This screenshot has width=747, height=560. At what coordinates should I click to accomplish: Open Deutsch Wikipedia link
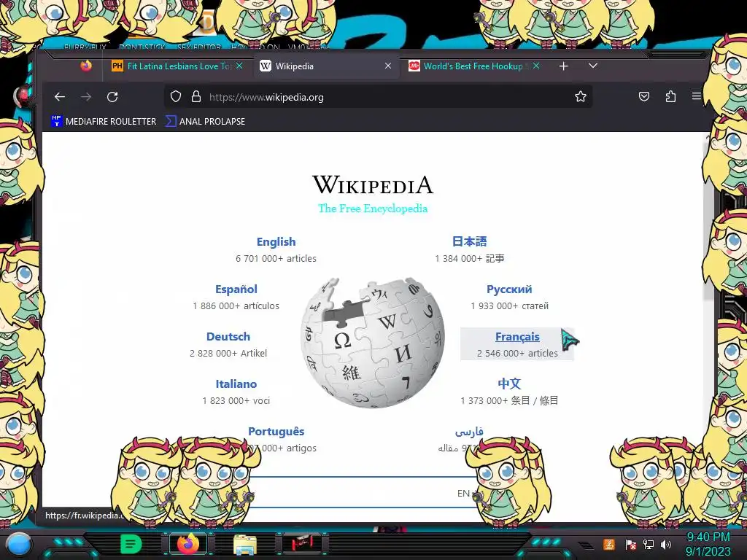coord(228,337)
